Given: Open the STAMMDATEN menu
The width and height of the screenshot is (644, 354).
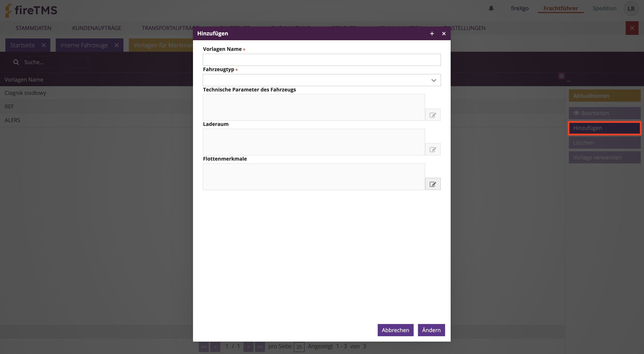Looking at the screenshot, I should coord(33,28).
